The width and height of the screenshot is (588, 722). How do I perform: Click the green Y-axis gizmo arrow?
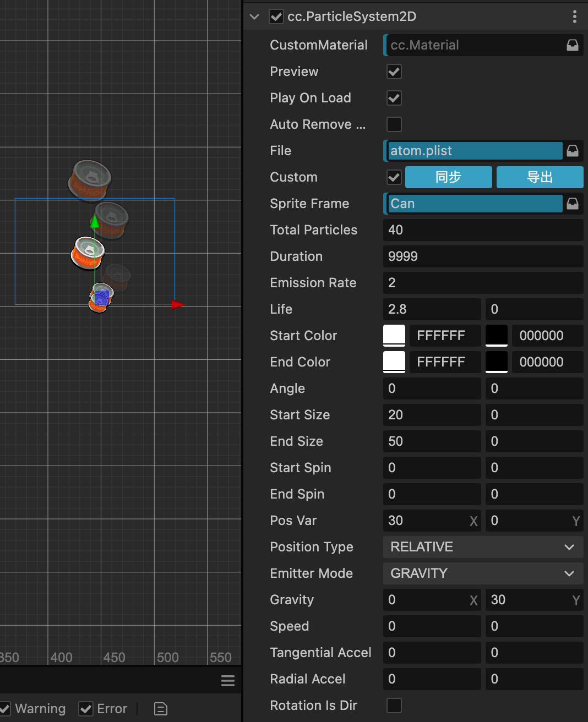click(x=95, y=221)
